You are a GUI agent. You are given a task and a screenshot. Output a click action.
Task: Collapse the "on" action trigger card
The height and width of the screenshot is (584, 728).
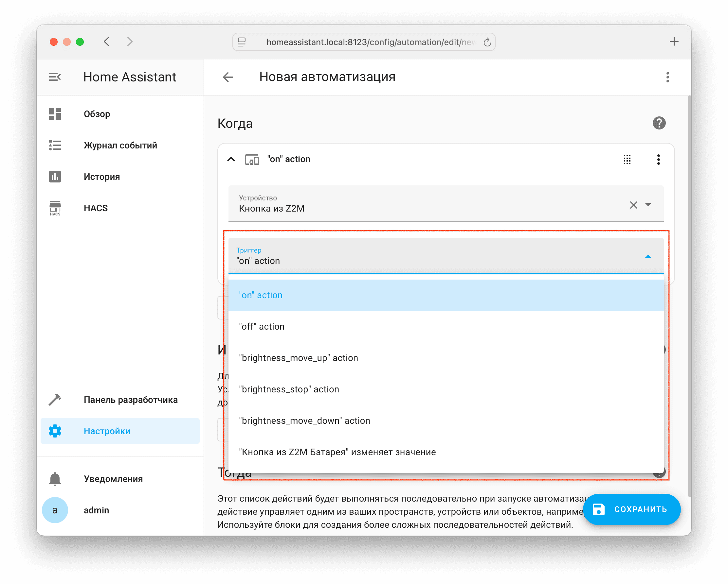click(x=231, y=159)
